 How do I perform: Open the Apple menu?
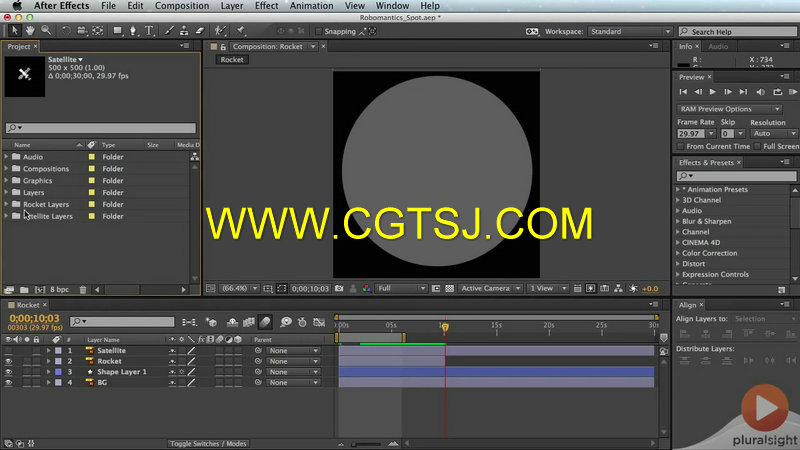click(17, 6)
